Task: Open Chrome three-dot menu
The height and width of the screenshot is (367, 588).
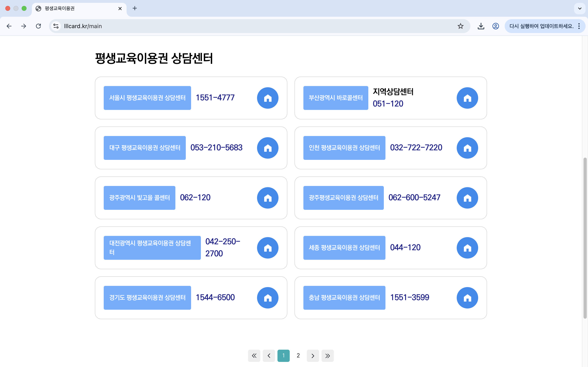Action: [579, 26]
